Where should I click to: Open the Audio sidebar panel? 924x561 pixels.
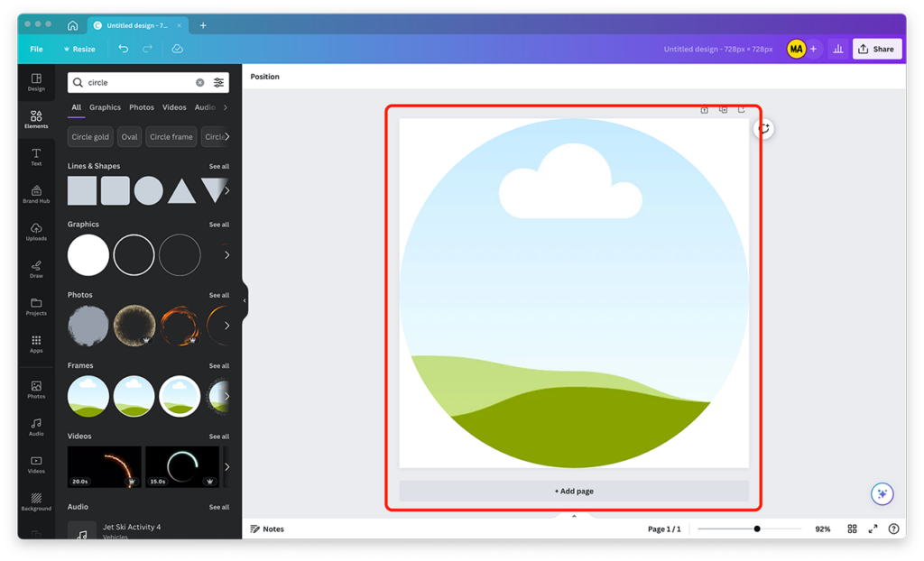click(x=36, y=427)
